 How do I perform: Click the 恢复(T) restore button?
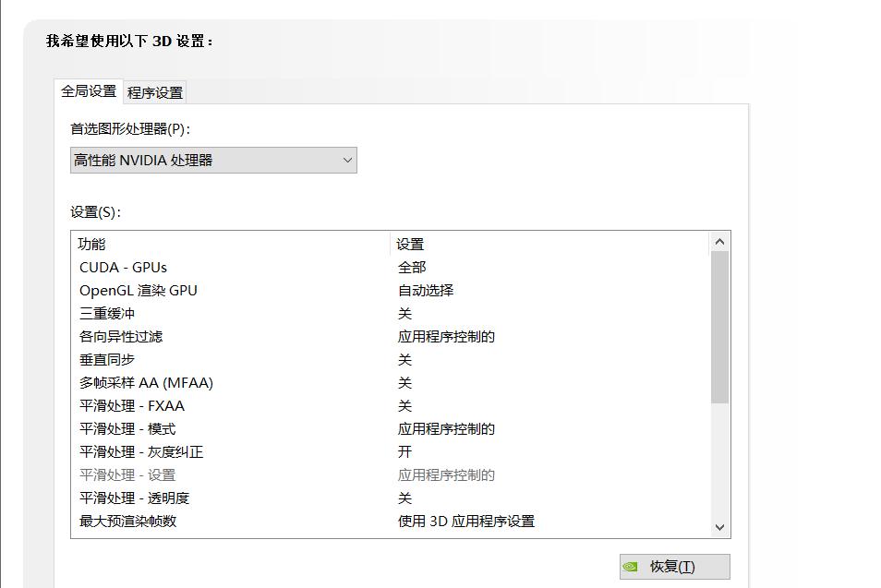(x=674, y=566)
